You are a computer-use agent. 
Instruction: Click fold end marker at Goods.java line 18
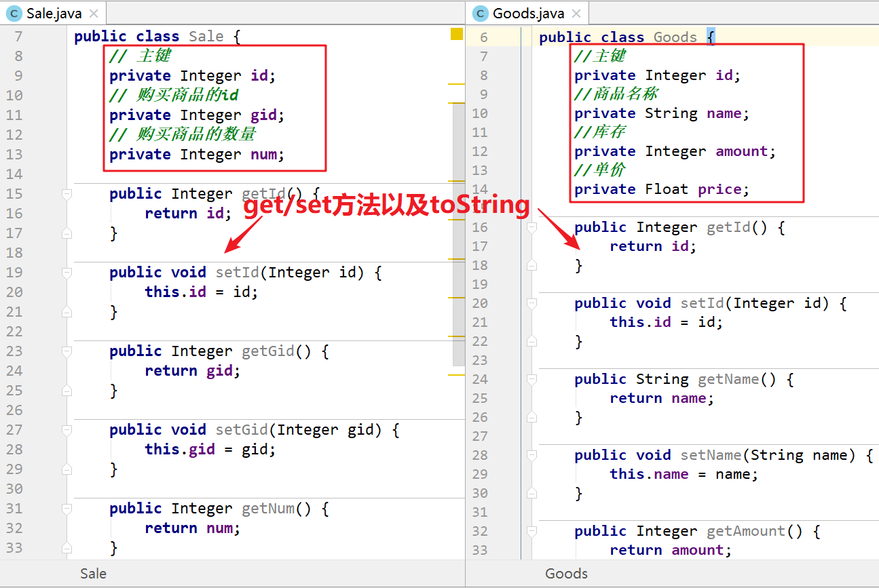coord(531,266)
